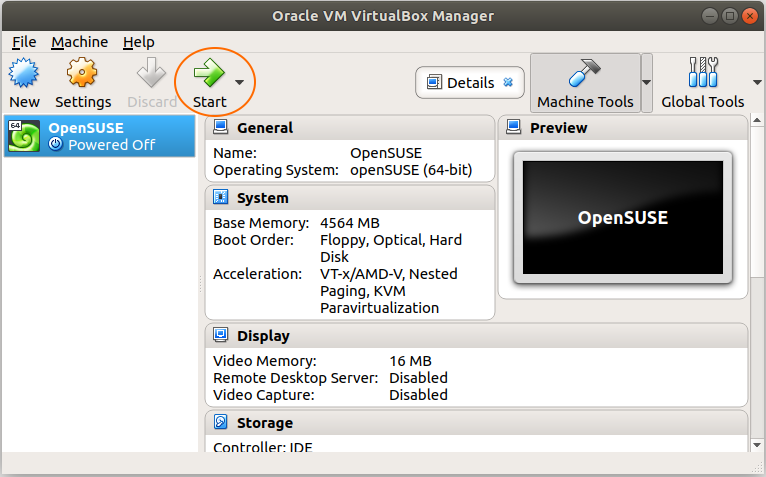Click the Acceleration label

[x=257, y=274]
